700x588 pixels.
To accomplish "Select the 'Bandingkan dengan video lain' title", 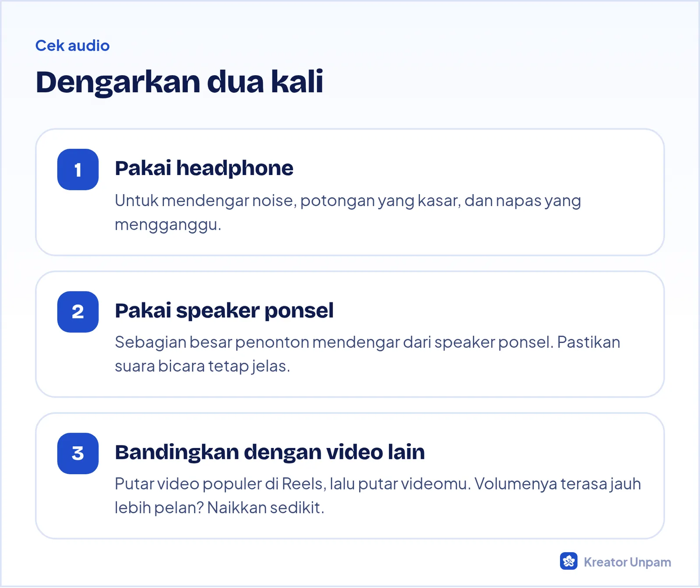I will [269, 452].
